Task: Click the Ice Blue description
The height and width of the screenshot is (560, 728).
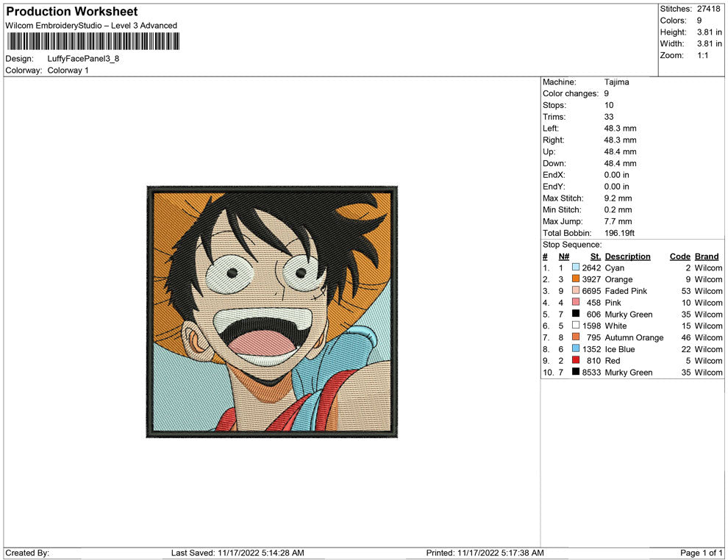Action: (x=620, y=349)
